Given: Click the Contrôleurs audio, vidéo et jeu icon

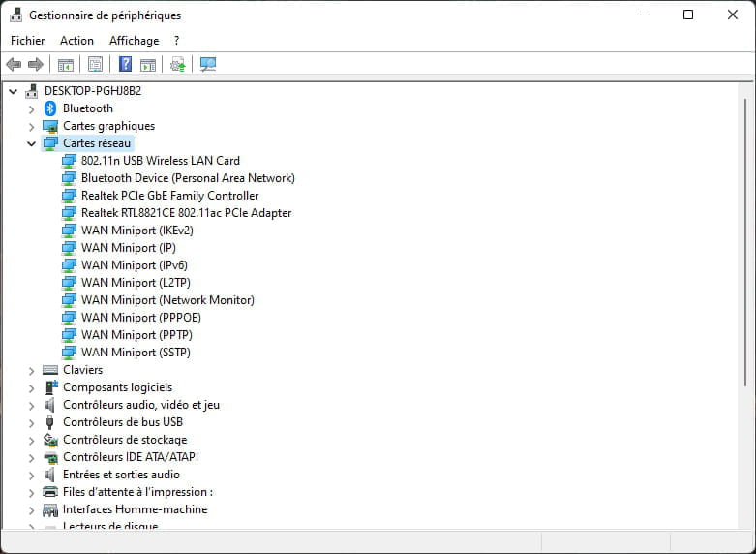Looking at the screenshot, I should coord(49,405).
